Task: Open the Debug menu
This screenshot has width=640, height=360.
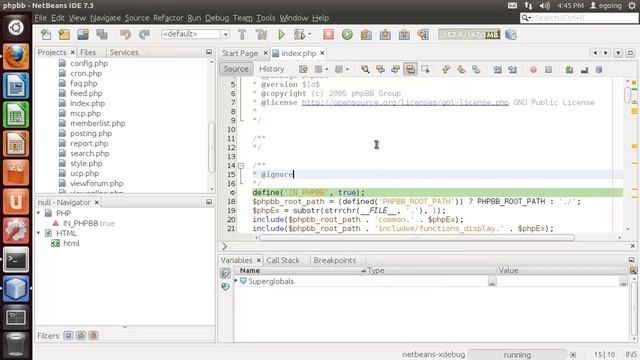Action: coord(217,18)
